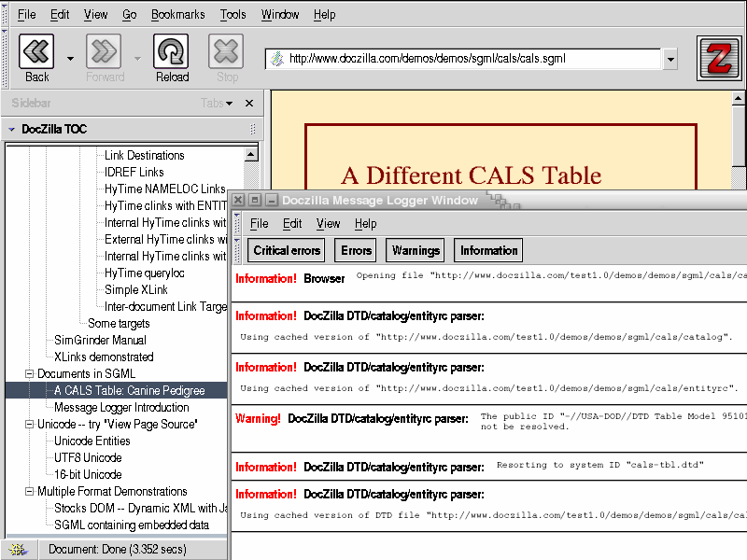This screenshot has height=560, width=747.
Task: Open View menu in Message Logger
Action: click(x=329, y=223)
